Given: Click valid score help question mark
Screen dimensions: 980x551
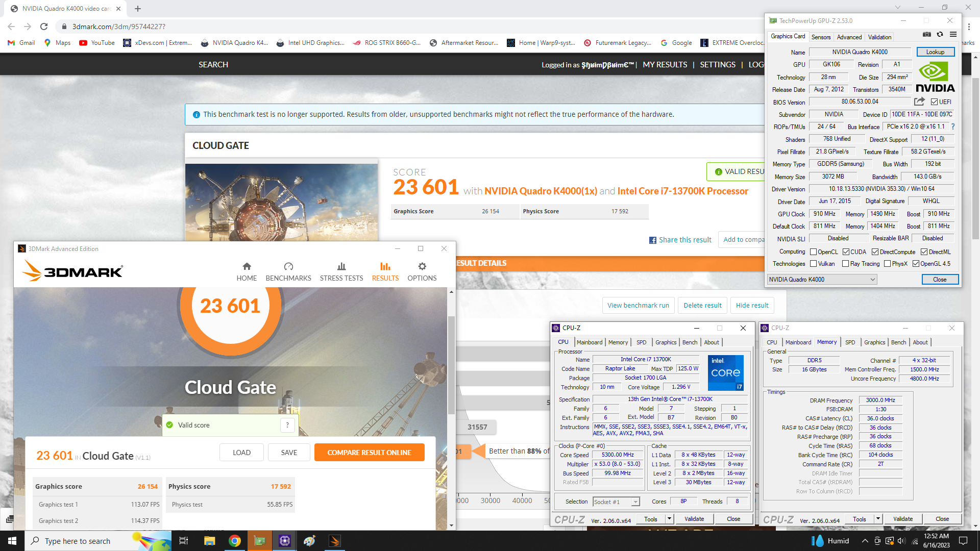Looking at the screenshot, I should coord(287,425).
